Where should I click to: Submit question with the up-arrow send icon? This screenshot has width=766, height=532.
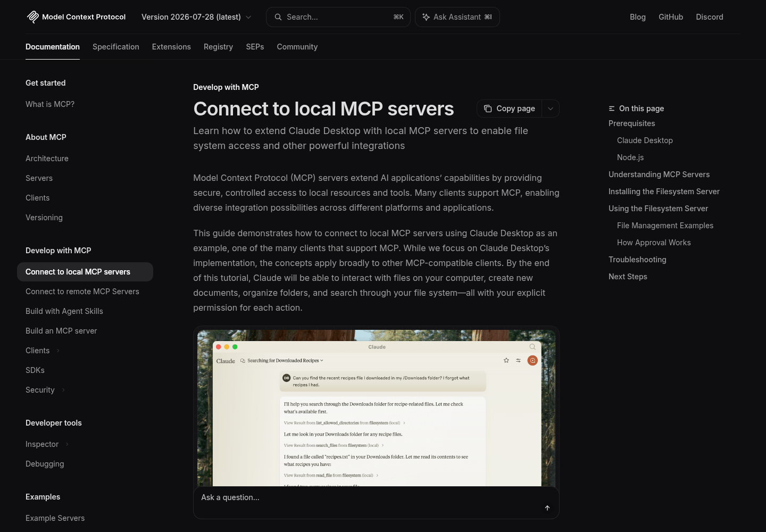click(x=547, y=508)
